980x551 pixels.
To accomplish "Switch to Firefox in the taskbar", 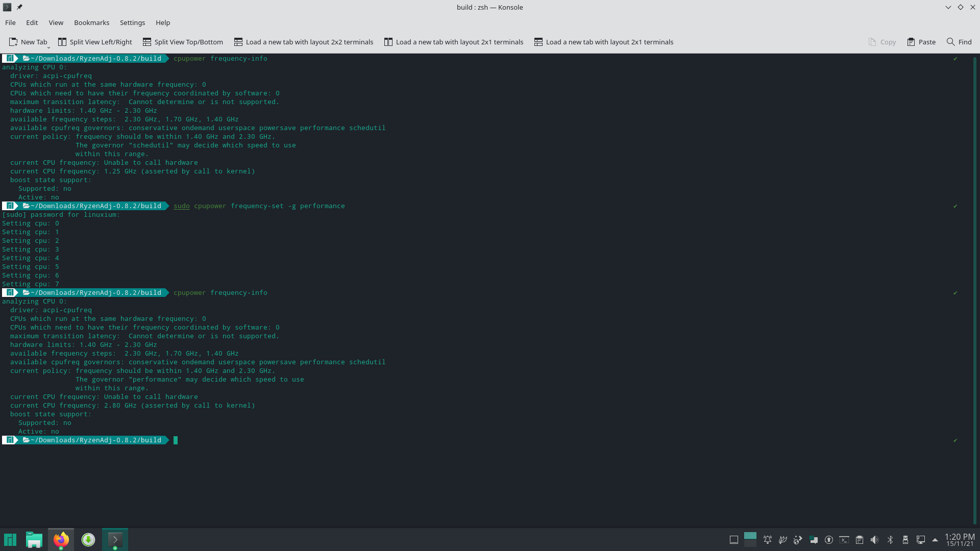I will tap(61, 539).
